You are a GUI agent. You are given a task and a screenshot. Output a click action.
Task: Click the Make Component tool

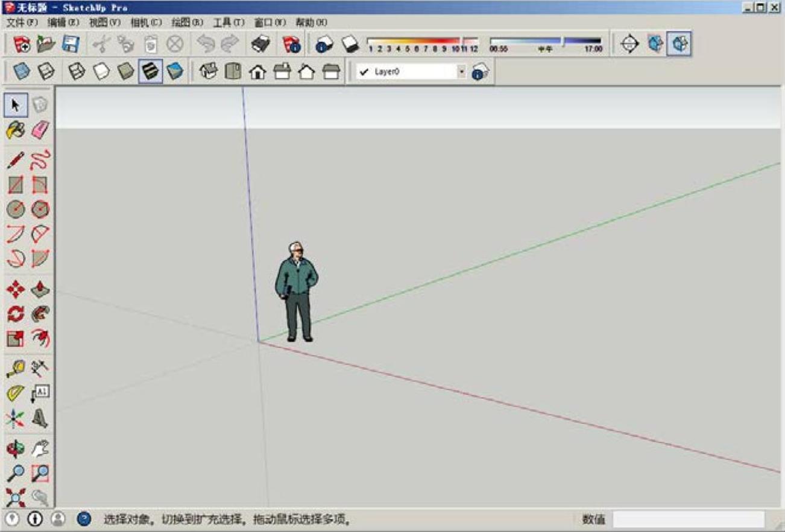point(40,105)
